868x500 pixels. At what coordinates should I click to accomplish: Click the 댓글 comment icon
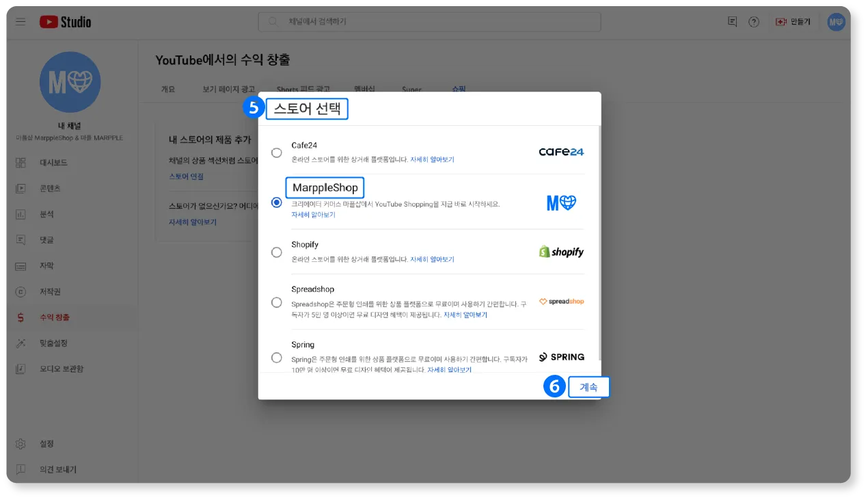(x=21, y=240)
